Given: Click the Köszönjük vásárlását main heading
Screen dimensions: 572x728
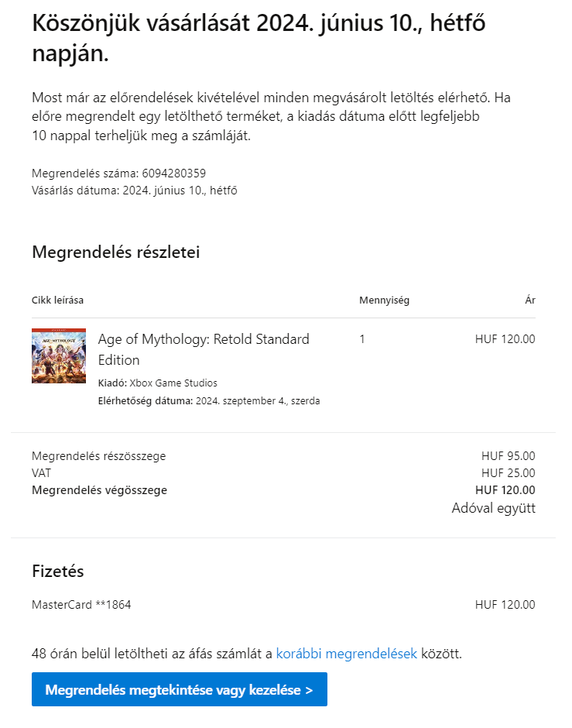Looking at the screenshot, I should pos(259,38).
